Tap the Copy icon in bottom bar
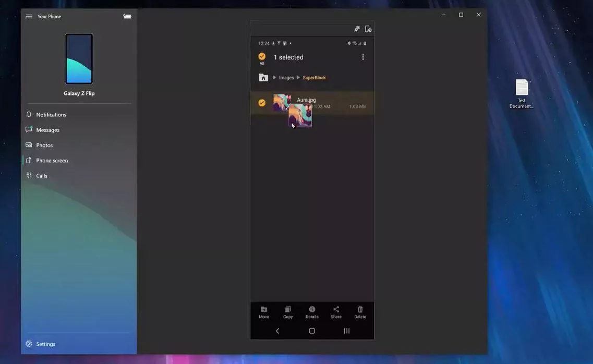The height and width of the screenshot is (364, 593). tap(288, 312)
